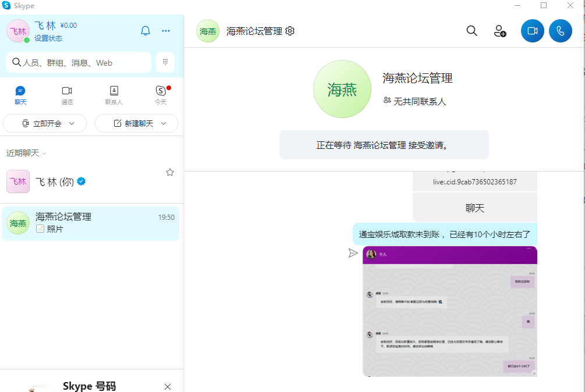Start a video call
Viewport: 585px width, 392px height.
coord(533,31)
